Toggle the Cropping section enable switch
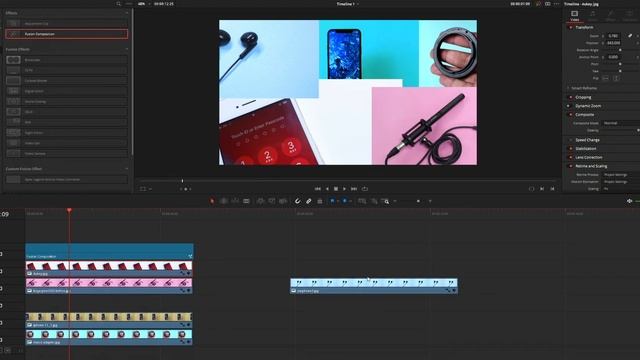Screen dimensions: 640x360 [x=571, y=97]
